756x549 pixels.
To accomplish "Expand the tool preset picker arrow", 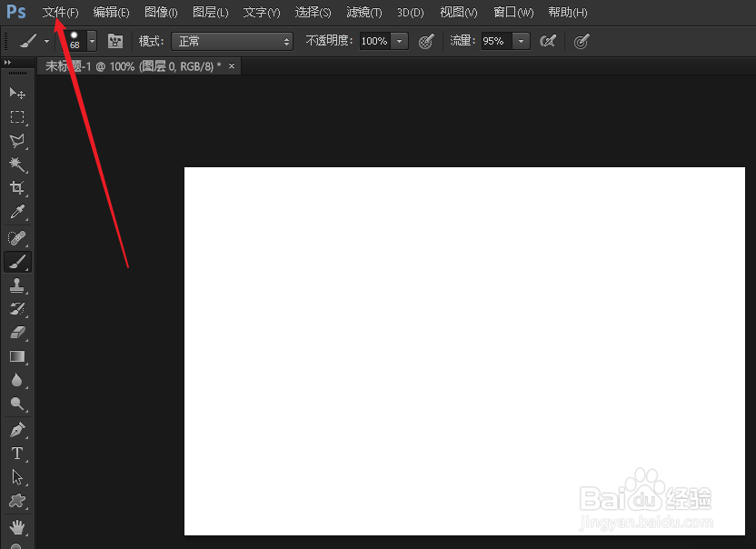I will [x=46, y=42].
